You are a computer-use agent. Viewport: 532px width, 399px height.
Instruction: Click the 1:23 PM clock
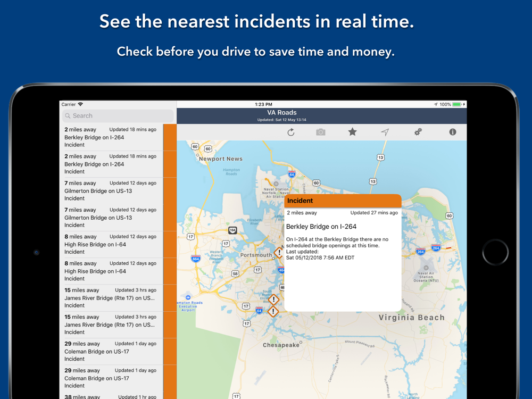coord(263,104)
